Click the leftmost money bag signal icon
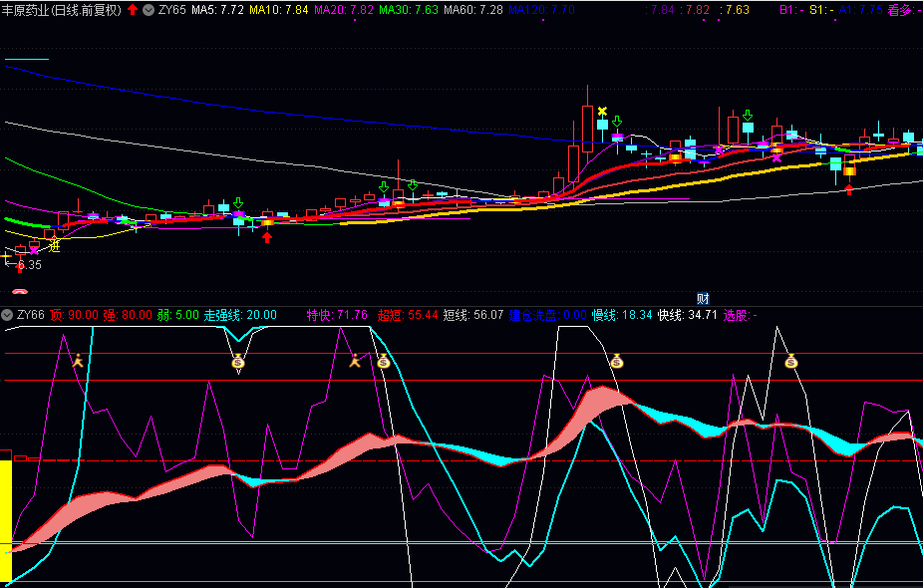Image resolution: width=923 pixels, height=588 pixels. (x=238, y=362)
